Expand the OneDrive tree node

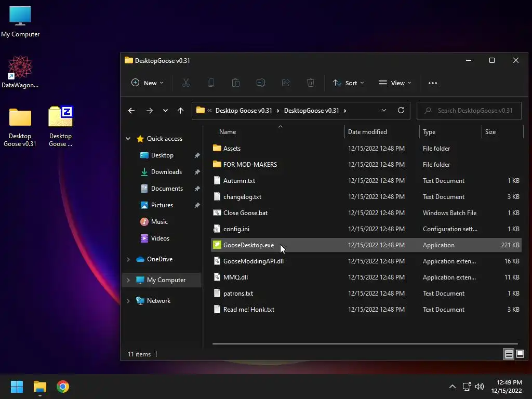pyautogui.click(x=128, y=259)
